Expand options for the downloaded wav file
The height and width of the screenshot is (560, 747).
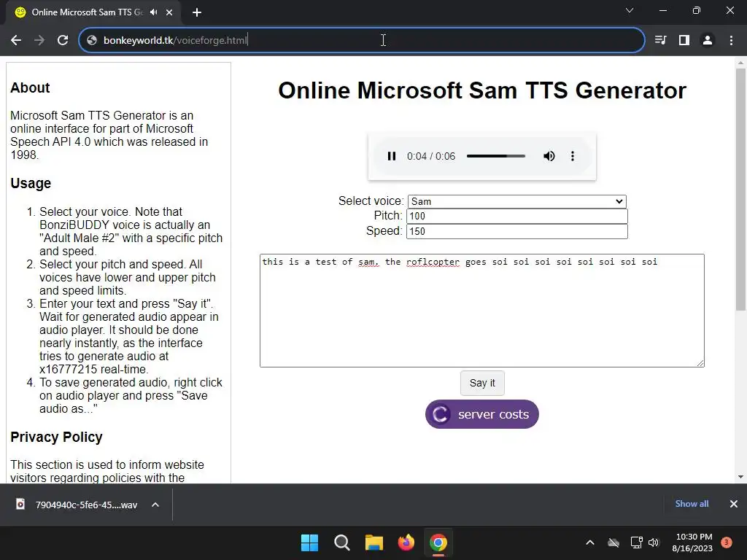pos(155,505)
